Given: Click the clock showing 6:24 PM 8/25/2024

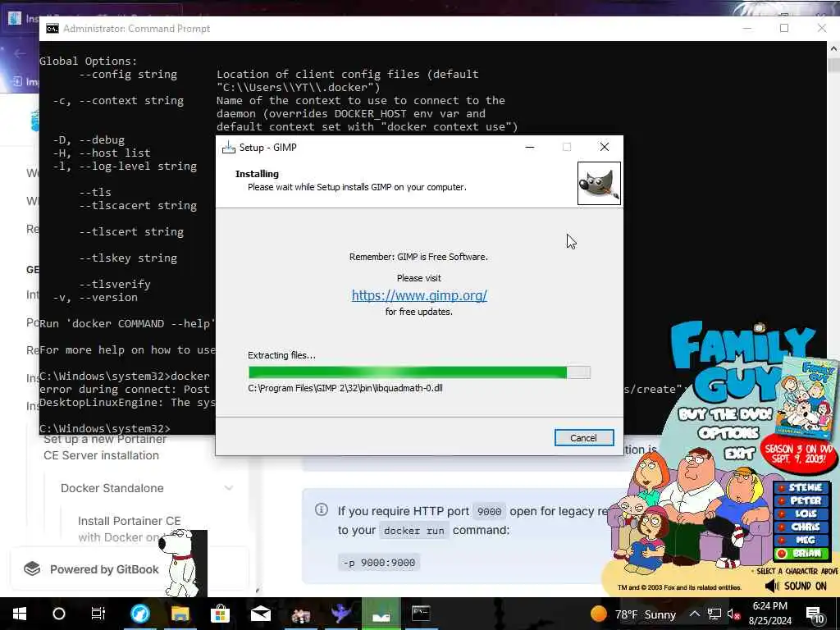Looking at the screenshot, I should (x=769, y=614).
